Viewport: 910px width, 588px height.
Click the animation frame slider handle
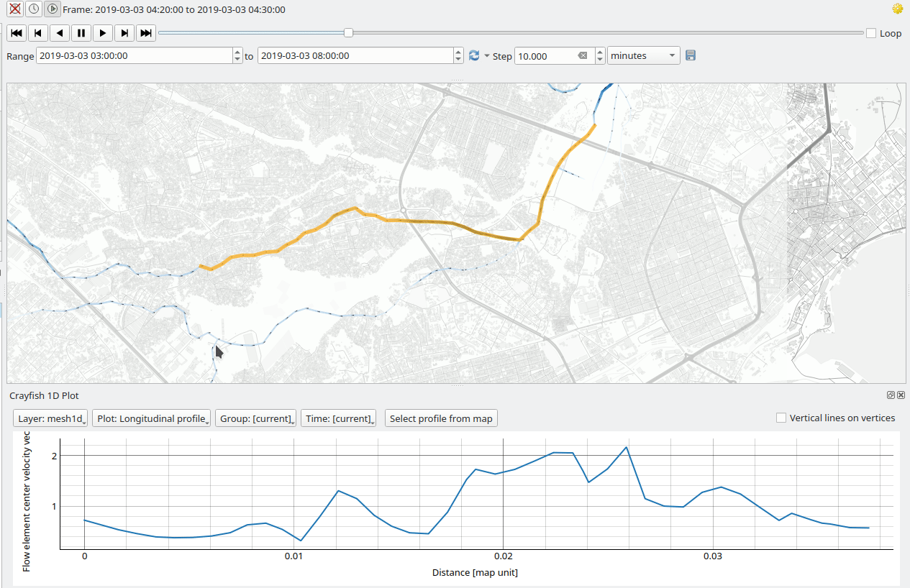pos(348,32)
